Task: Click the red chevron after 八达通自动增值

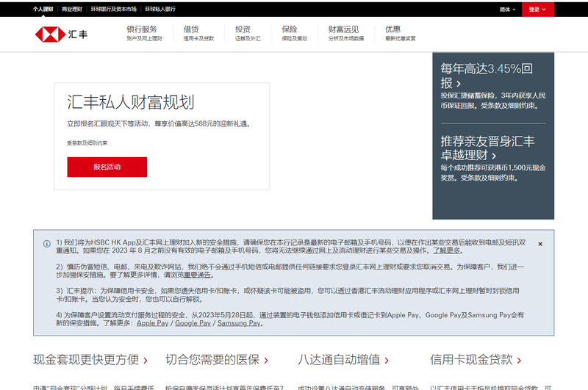Action: 387,361
